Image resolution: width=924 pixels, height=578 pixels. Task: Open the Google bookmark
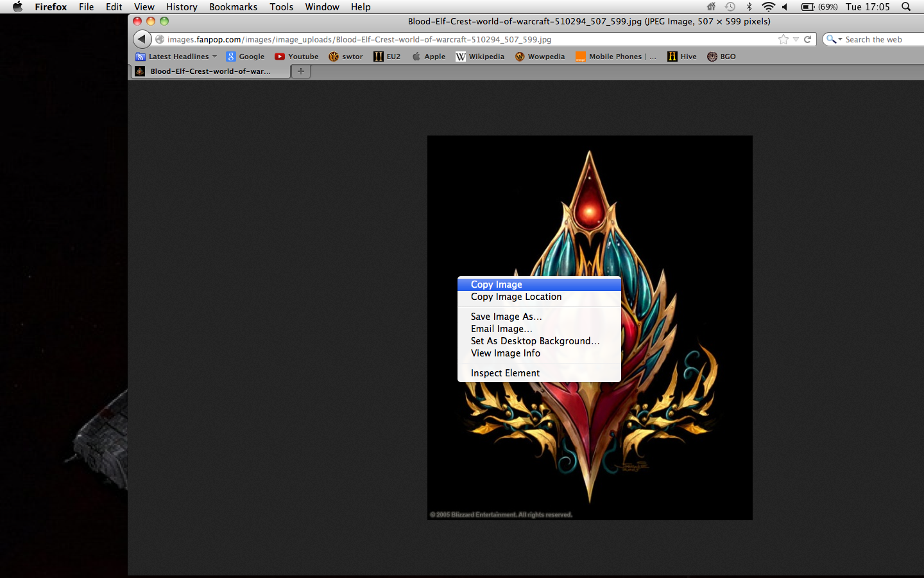point(245,57)
